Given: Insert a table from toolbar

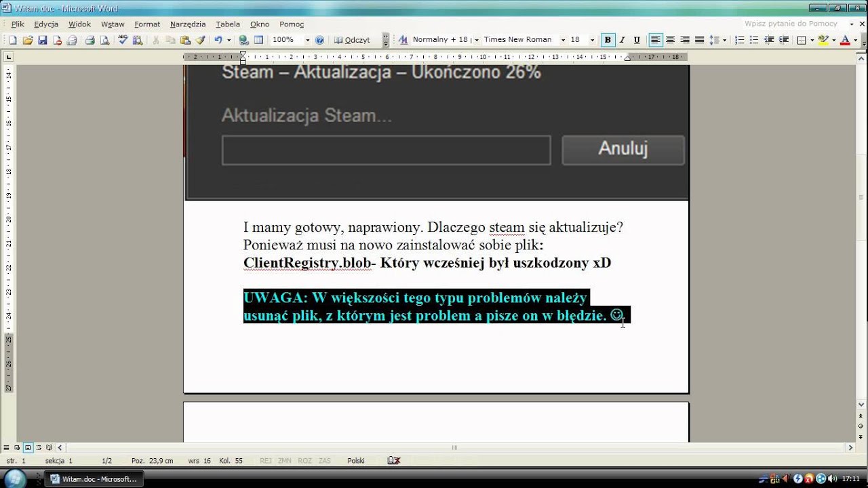Looking at the screenshot, I should tap(258, 40).
